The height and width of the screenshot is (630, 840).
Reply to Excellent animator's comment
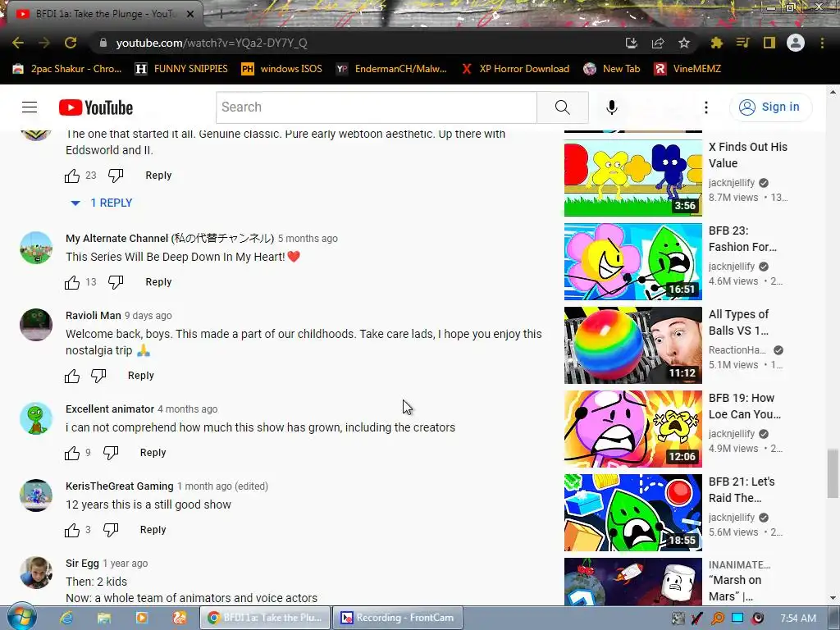click(x=153, y=453)
